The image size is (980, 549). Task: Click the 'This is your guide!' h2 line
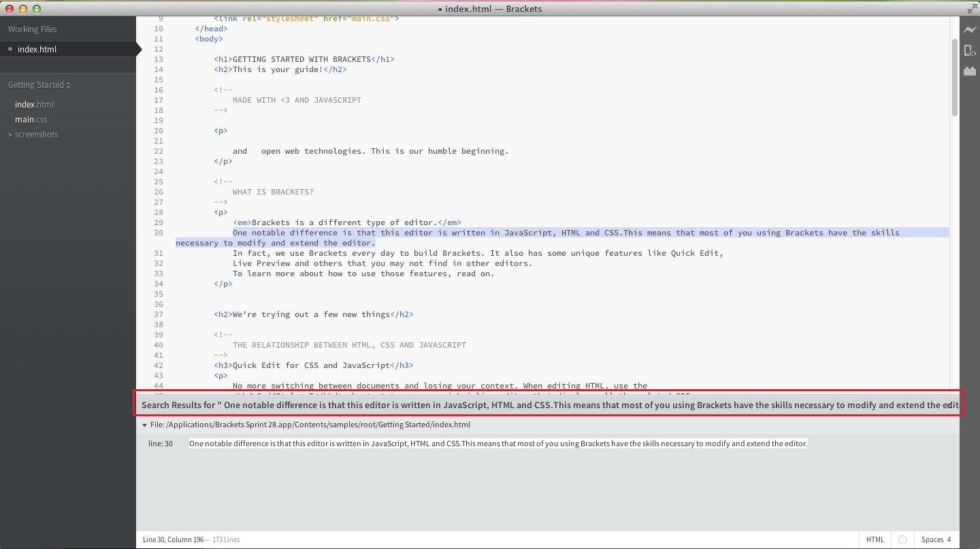[280, 69]
